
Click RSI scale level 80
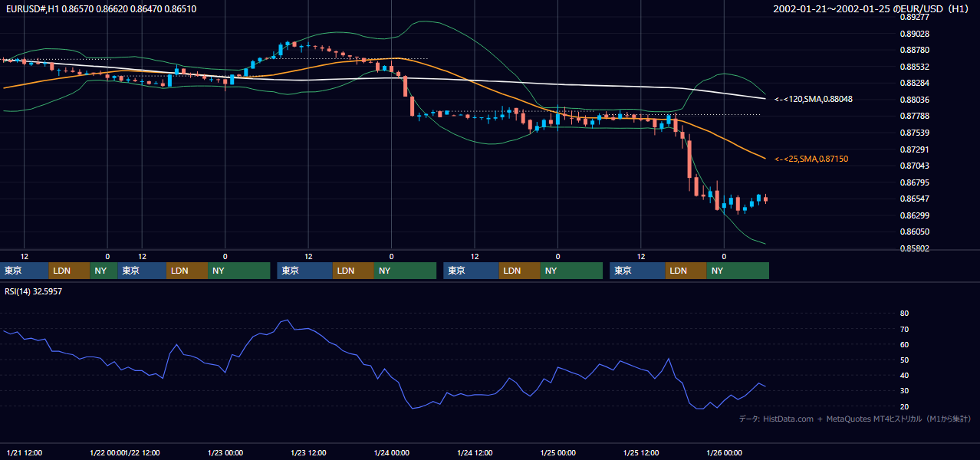pos(904,314)
